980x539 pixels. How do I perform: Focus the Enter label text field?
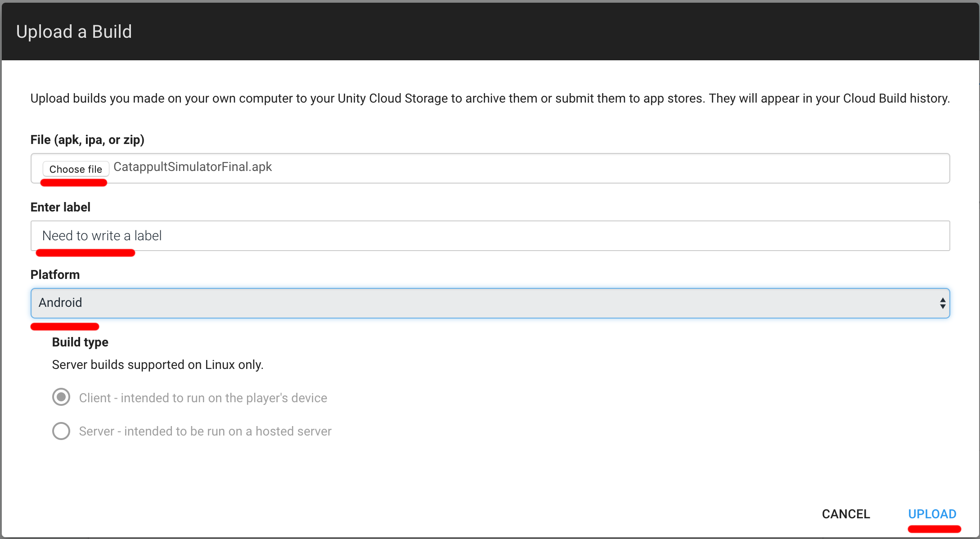click(490, 236)
